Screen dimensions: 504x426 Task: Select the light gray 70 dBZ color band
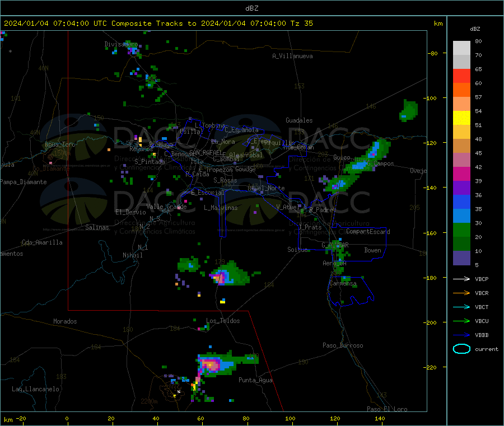point(461,48)
